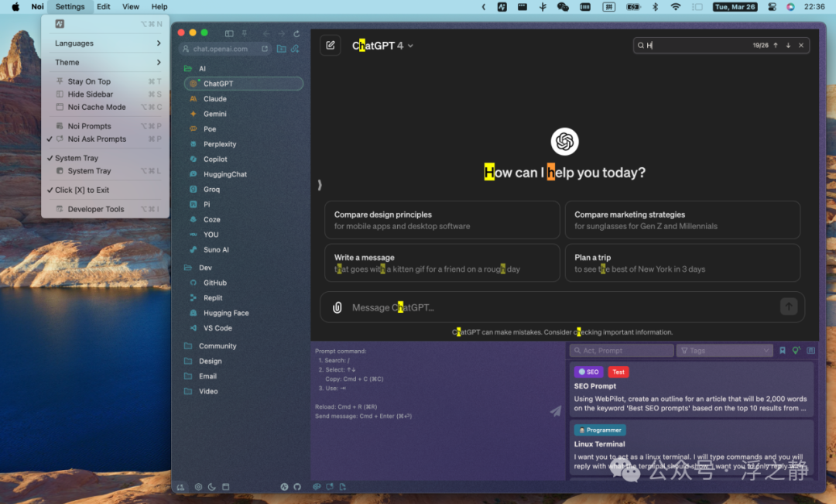Click the Compare design principles suggestion

pos(442,220)
